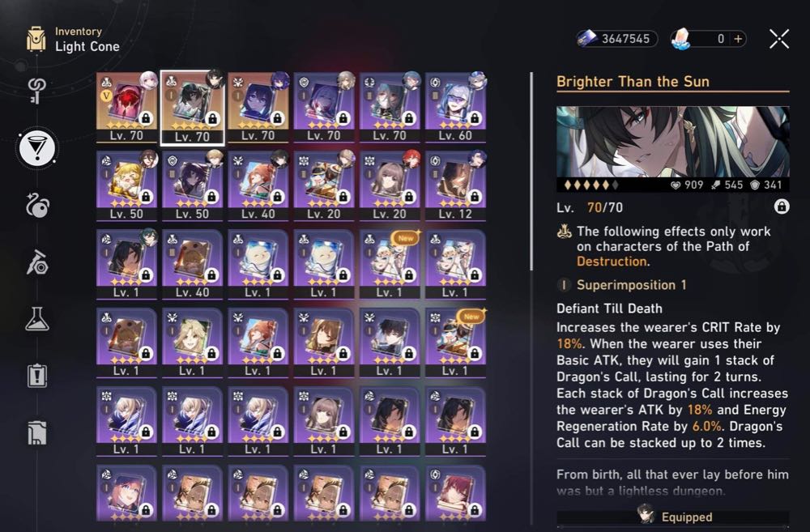Switch to the key-shaped upgrade materials tab
The height and width of the screenshot is (532, 810).
click(x=36, y=91)
